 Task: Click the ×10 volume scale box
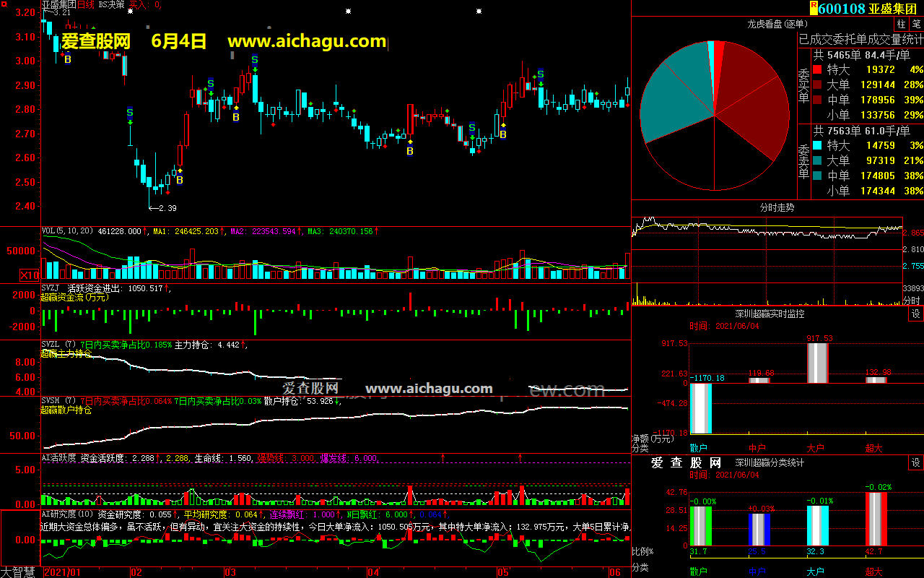click(30, 275)
